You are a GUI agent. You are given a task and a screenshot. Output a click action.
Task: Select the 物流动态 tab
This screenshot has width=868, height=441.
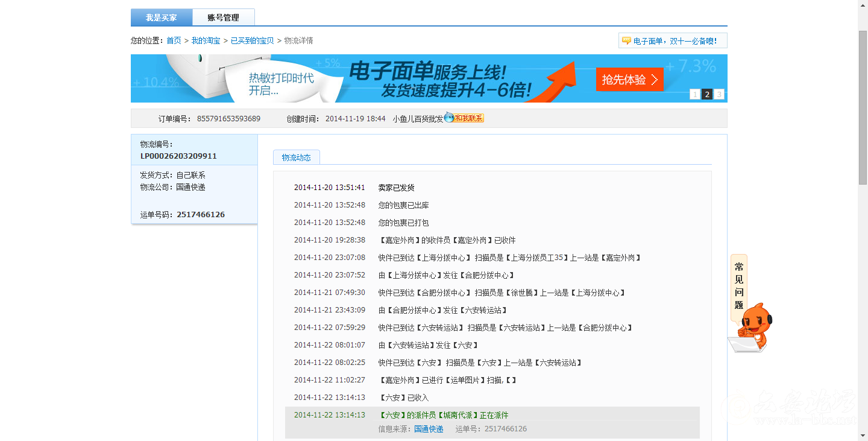click(296, 157)
